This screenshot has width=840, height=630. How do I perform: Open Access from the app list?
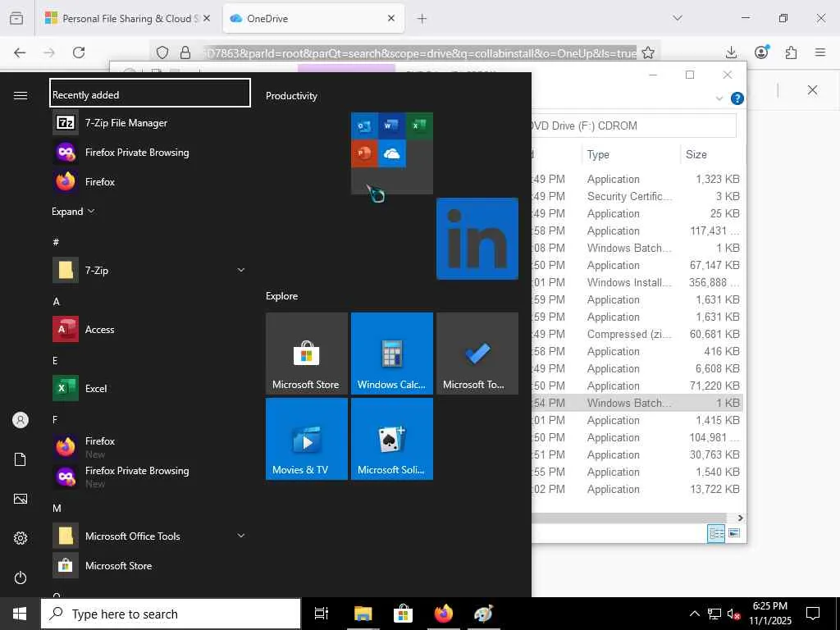point(149,330)
